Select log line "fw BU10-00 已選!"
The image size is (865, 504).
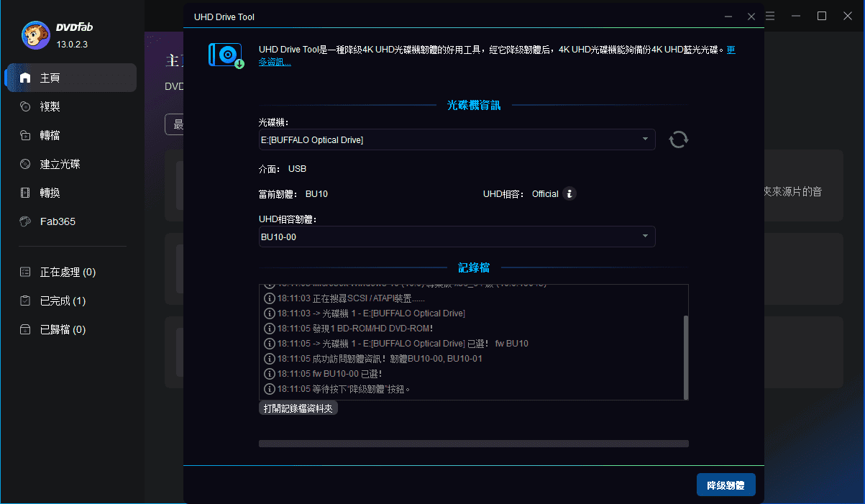click(x=324, y=374)
